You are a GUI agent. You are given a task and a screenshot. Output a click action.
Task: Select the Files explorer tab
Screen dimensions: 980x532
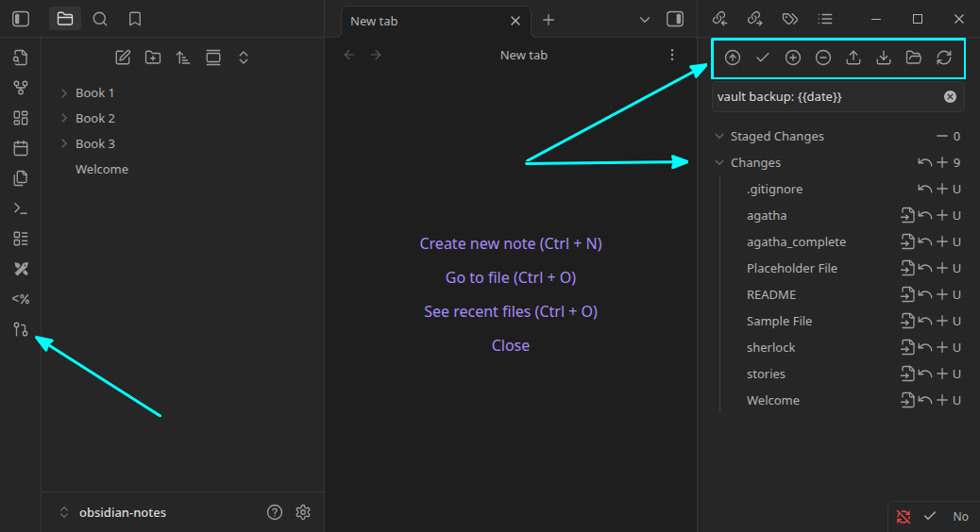64,19
